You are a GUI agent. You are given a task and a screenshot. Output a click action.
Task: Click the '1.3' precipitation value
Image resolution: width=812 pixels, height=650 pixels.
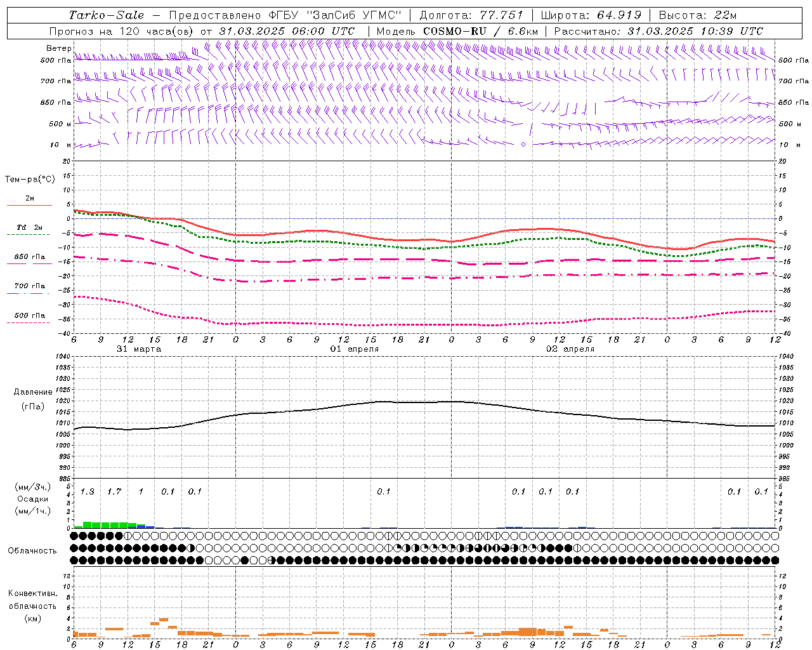point(87,492)
